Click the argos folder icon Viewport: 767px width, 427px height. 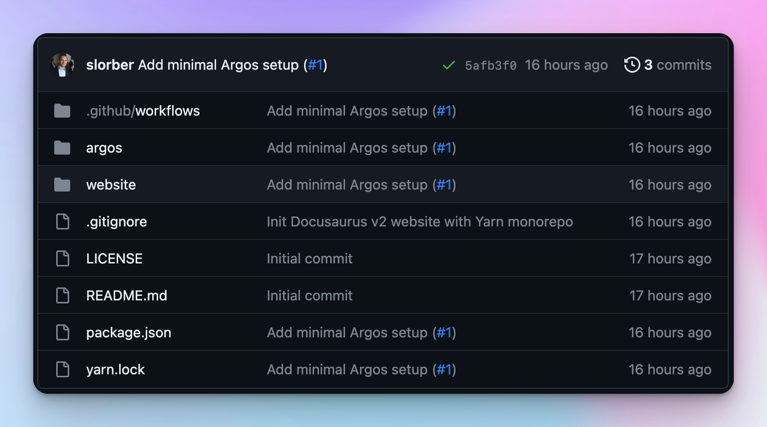tap(62, 148)
